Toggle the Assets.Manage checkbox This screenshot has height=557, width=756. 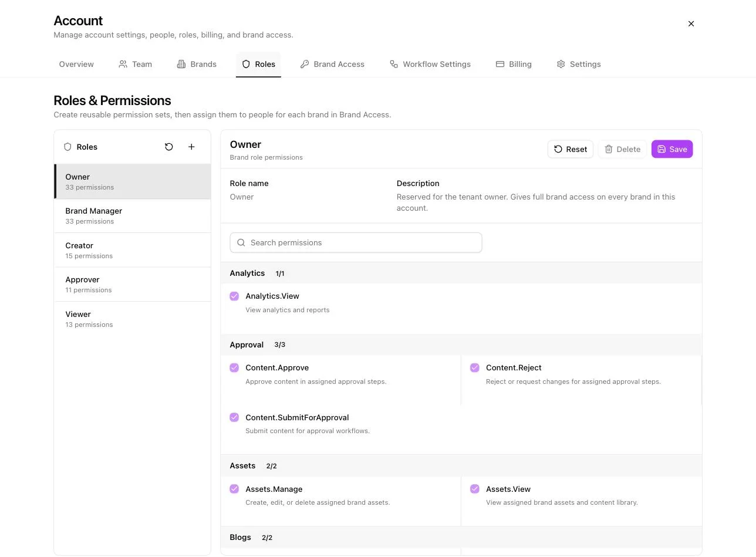(x=234, y=489)
